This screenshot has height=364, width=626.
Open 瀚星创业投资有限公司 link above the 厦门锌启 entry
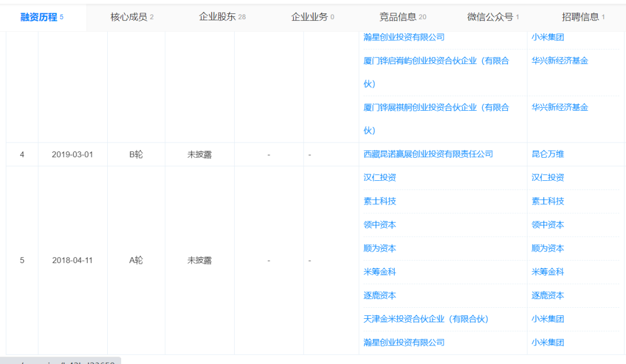(x=404, y=37)
